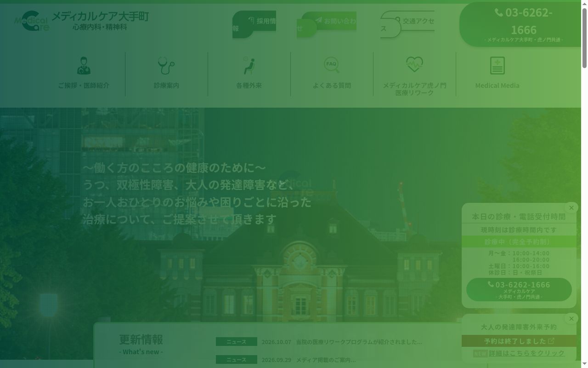588x368 pixels.
Task: Open the seated patient icon for 各種外来
Action: (249, 65)
